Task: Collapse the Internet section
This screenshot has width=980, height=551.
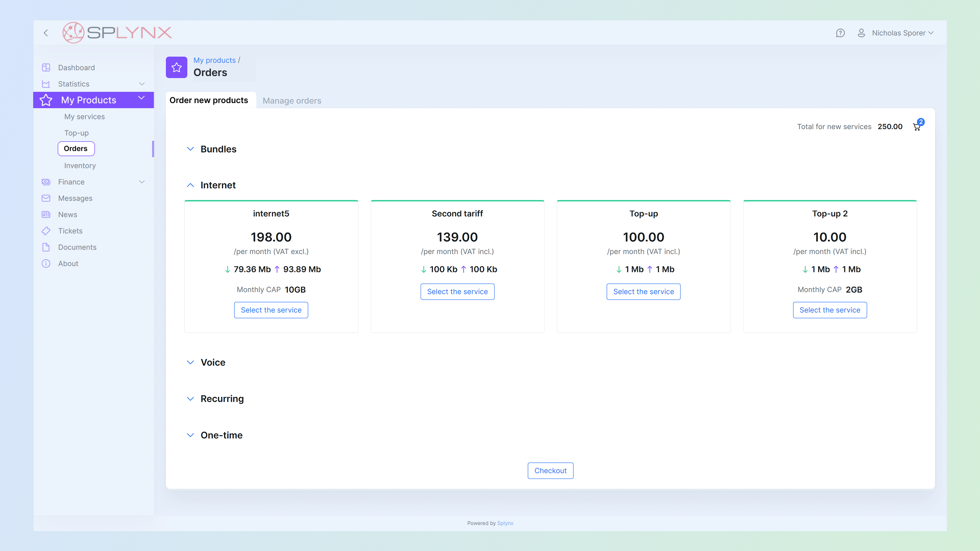Action: click(x=190, y=185)
